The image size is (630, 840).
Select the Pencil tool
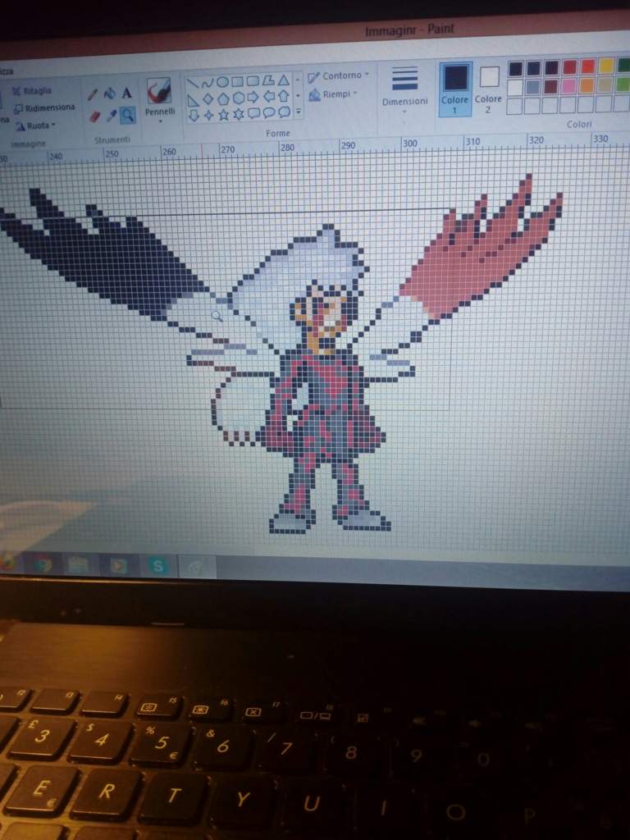93,95
